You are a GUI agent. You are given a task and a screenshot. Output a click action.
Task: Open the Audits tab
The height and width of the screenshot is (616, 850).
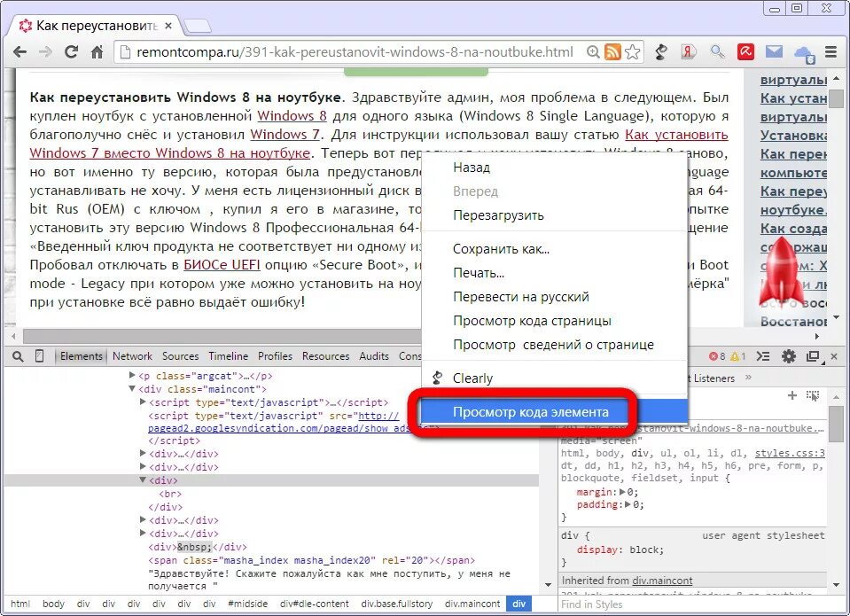[x=374, y=356]
